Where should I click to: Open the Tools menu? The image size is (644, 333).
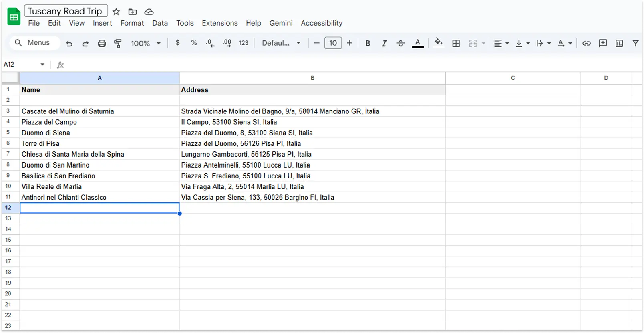(x=185, y=23)
